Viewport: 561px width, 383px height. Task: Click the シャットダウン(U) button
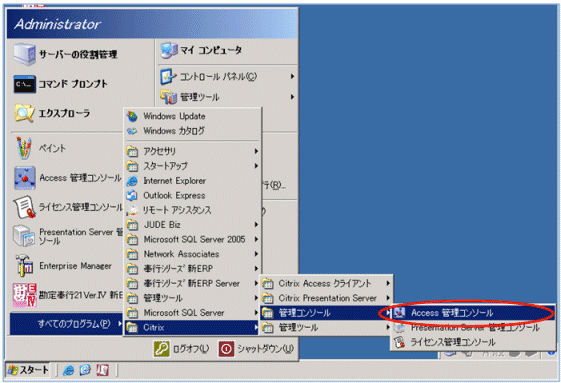click(x=257, y=349)
